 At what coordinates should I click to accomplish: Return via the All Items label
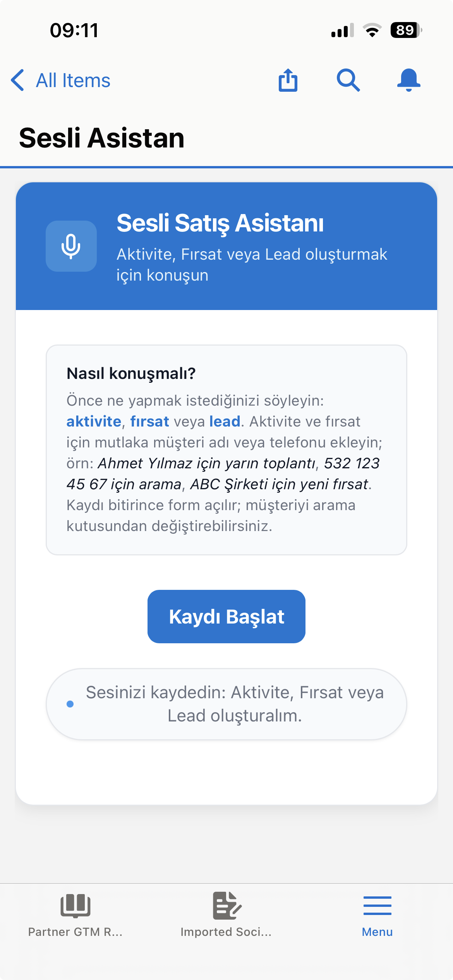click(73, 80)
